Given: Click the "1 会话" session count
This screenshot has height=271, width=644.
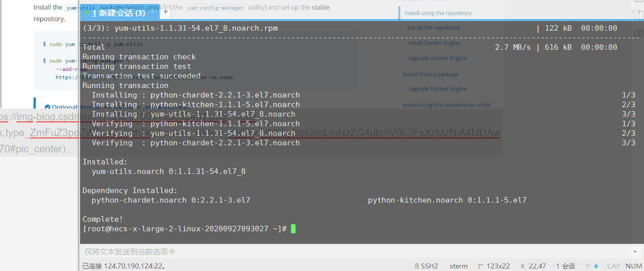Looking at the screenshot, I should click(565, 266).
